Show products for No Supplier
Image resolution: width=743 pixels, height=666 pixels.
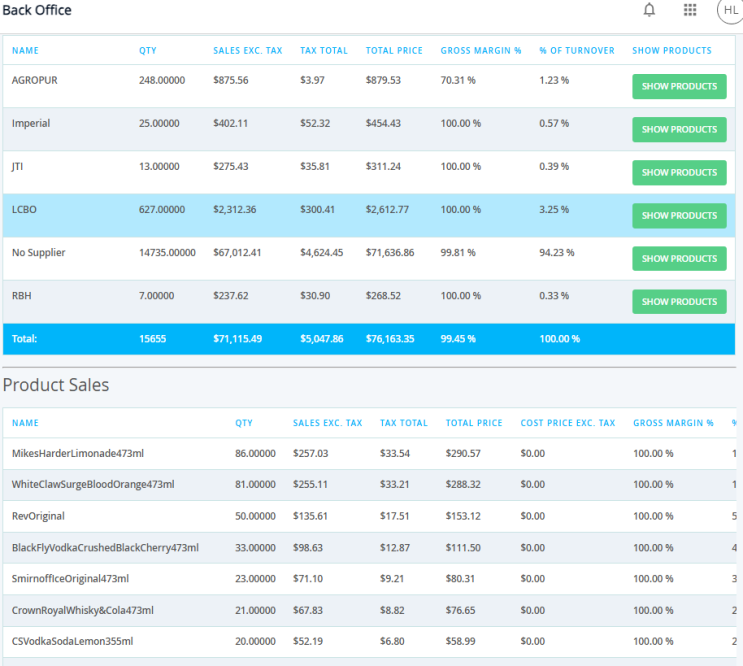pos(679,259)
